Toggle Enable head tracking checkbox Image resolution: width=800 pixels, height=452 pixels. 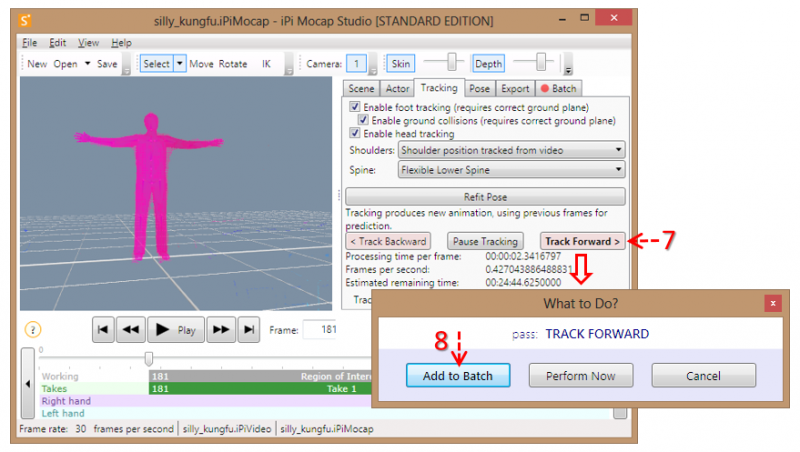(355, 133)
